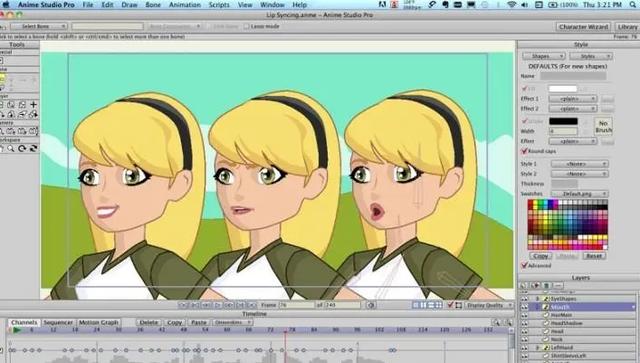Click the total frames field
This screenshot has width=640, height=363.
point(342,305)
